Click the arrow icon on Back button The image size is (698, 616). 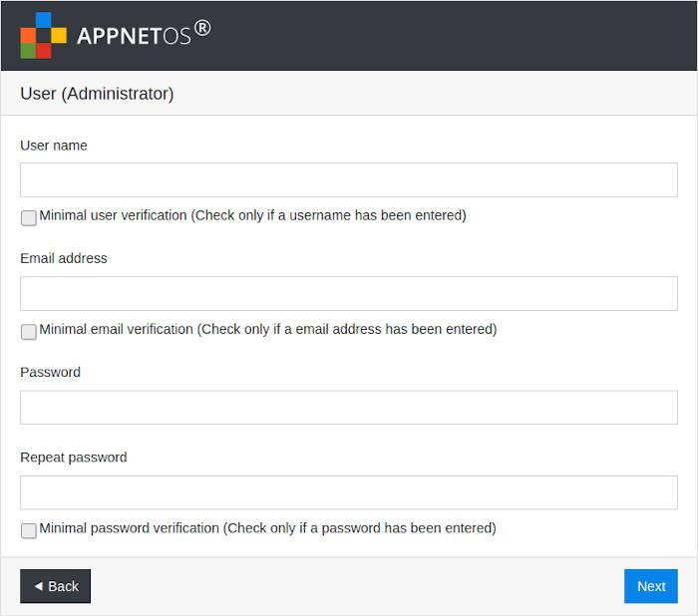click(x=39, y=586)
